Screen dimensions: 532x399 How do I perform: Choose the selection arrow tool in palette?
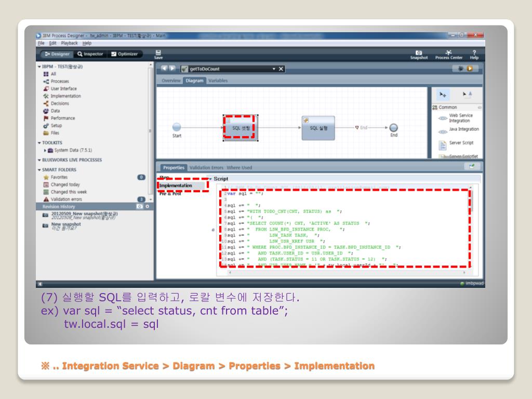443,95
